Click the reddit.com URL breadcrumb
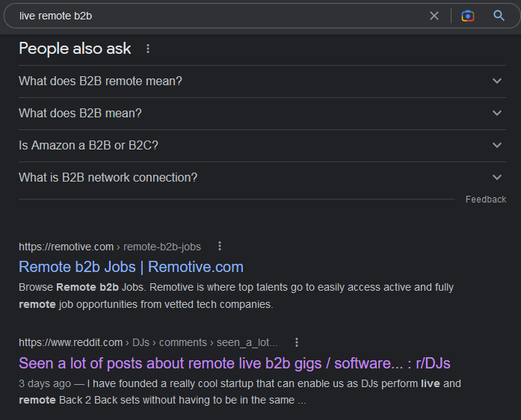The width and height of the screenshot is (521, 420). coord(148,342)
